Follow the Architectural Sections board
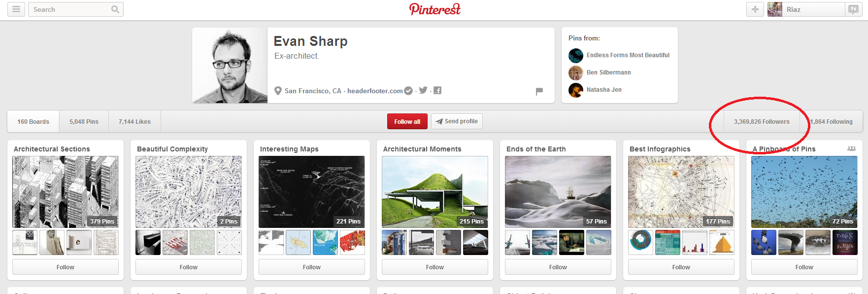The image size is (868, 294). [66, 267]
